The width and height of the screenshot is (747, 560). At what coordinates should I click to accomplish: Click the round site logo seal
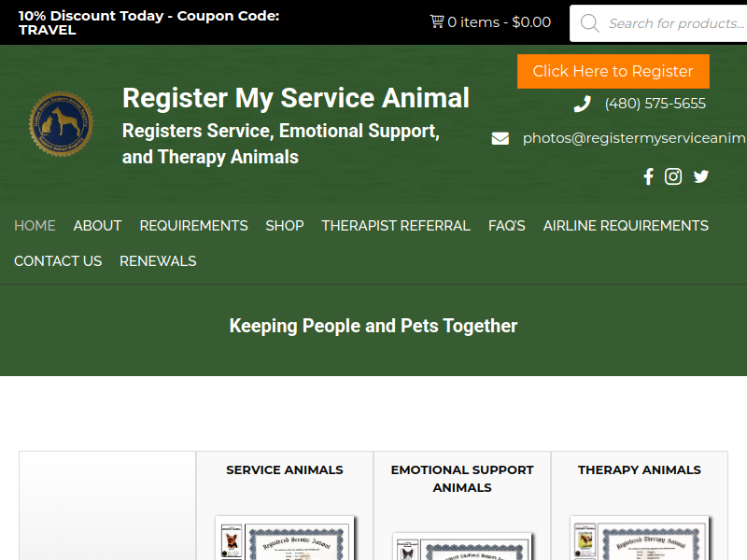[x=61, y=124]
